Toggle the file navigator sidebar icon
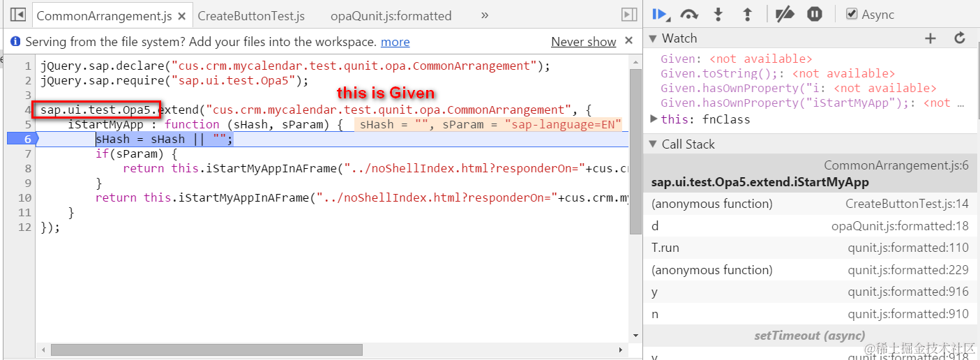 (x=18, y=14)
